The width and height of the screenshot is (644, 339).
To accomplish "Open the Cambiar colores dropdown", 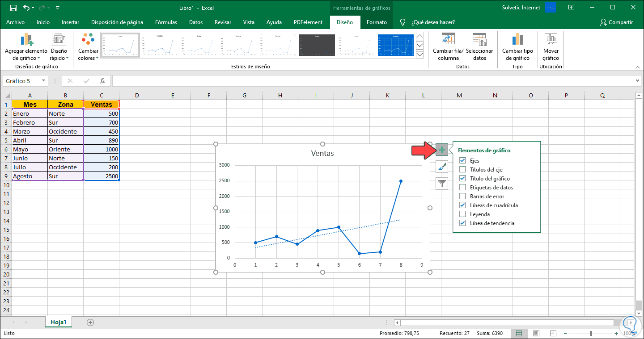I will (88, 47).
